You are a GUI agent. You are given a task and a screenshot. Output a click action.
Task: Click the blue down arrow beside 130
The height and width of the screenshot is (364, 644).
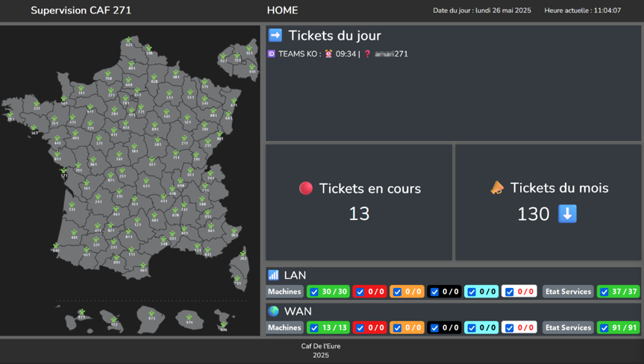567,214
